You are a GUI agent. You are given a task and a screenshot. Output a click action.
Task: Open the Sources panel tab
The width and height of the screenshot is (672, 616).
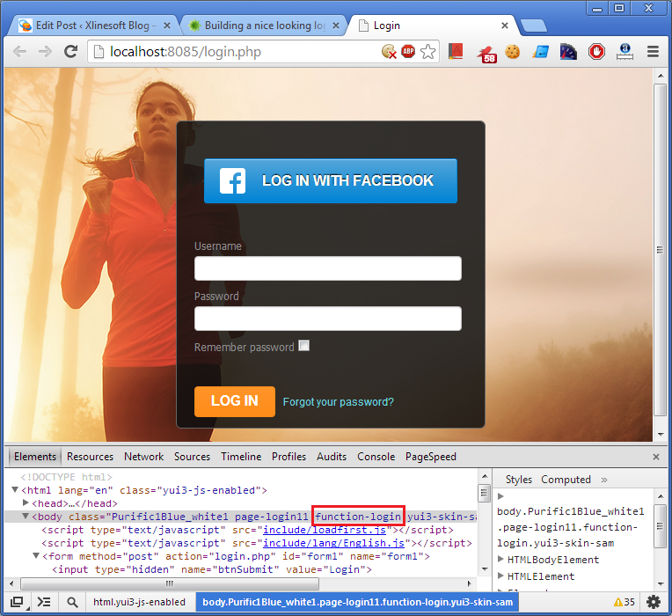tap(192, 457)
